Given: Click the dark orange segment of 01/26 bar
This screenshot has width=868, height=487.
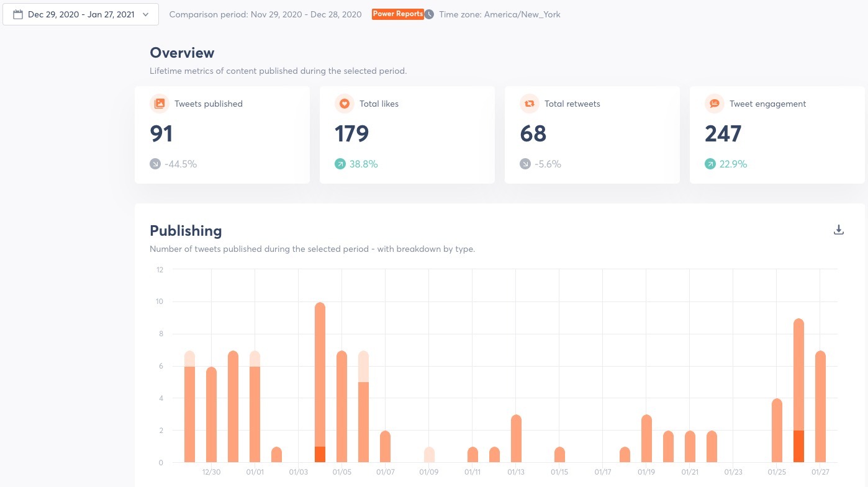Looking at the screenshot, I should click(799, 447).
